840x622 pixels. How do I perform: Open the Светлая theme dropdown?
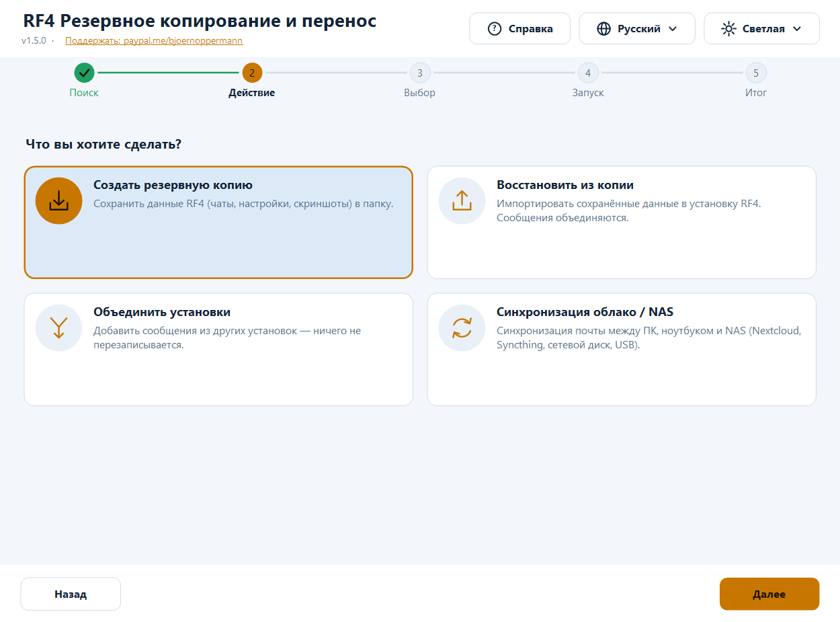click(x=761, y=29)
